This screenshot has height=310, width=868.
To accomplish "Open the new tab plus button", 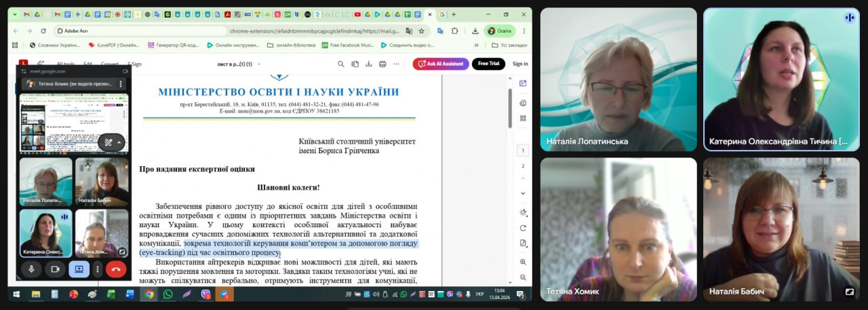I will tap(454, 14).
